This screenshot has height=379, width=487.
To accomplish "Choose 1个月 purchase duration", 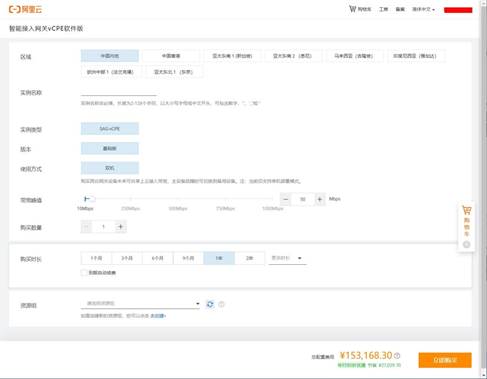I will 96,258.
